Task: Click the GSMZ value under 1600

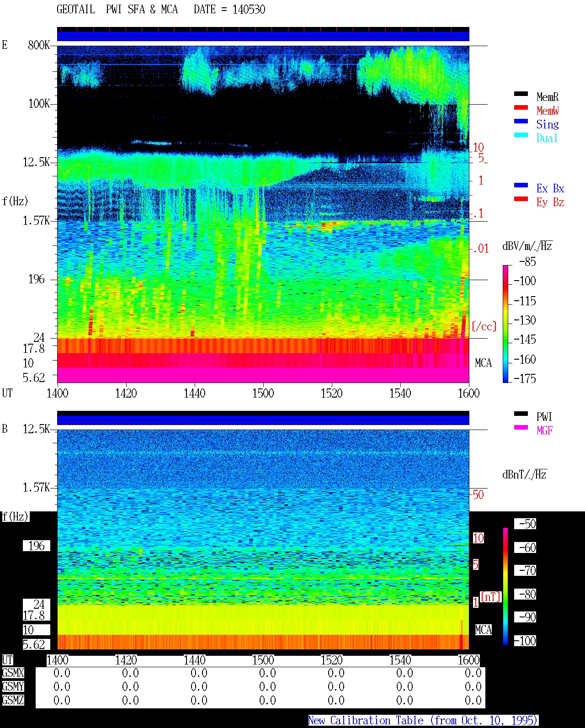Action: pos(473,700)
